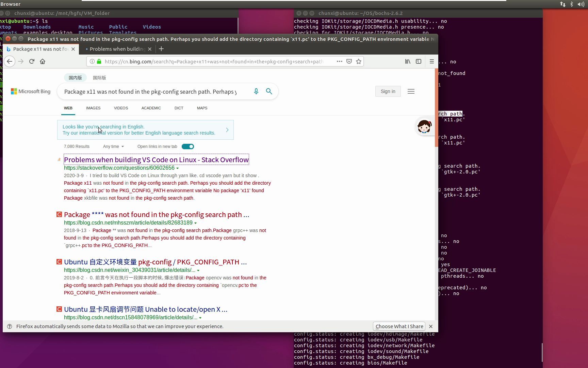Open page actions three-dot menu
The width and height of the screenshot is (588, 368).
(339, 62)
